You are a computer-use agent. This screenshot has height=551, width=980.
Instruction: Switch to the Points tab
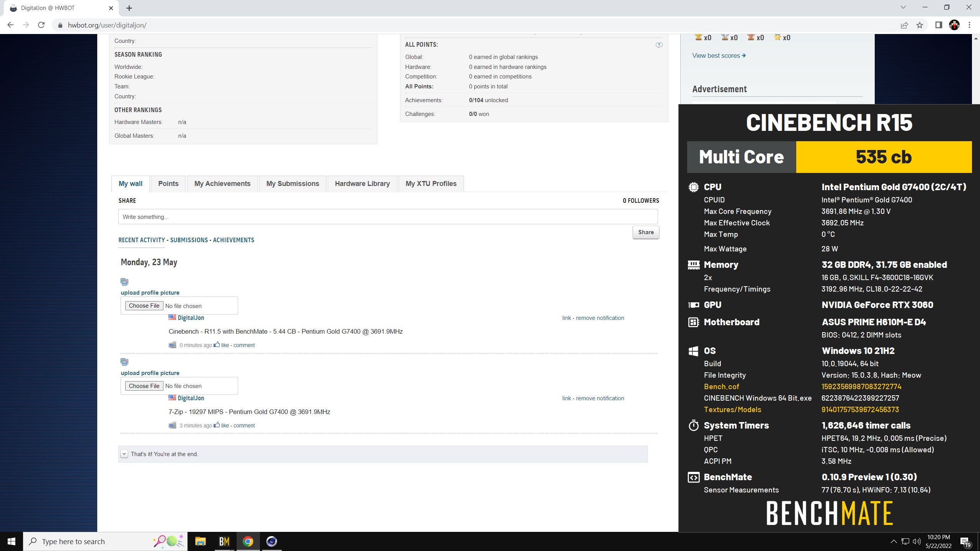pyautogui.click(x=168, y=184)
